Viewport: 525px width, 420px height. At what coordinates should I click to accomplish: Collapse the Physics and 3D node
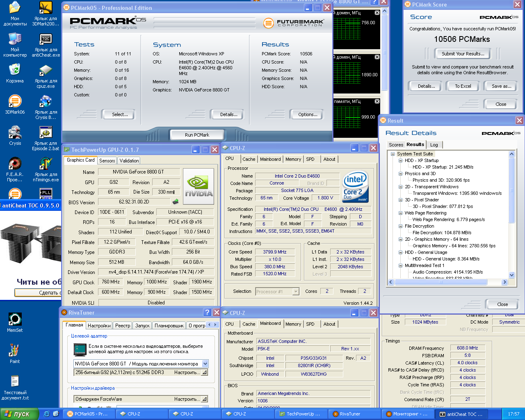coord(400,173)
